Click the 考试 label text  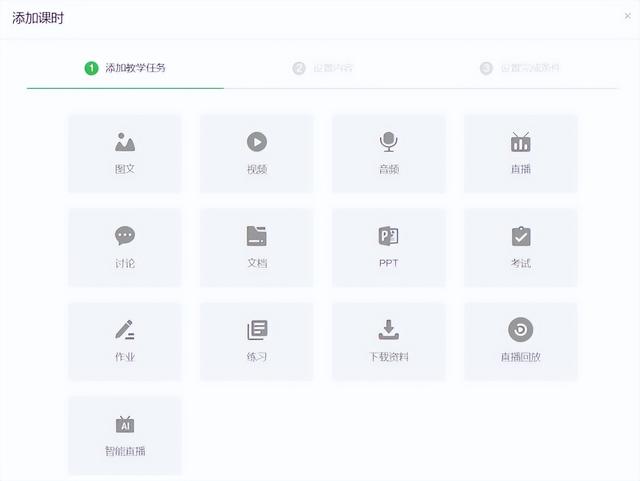521,263
